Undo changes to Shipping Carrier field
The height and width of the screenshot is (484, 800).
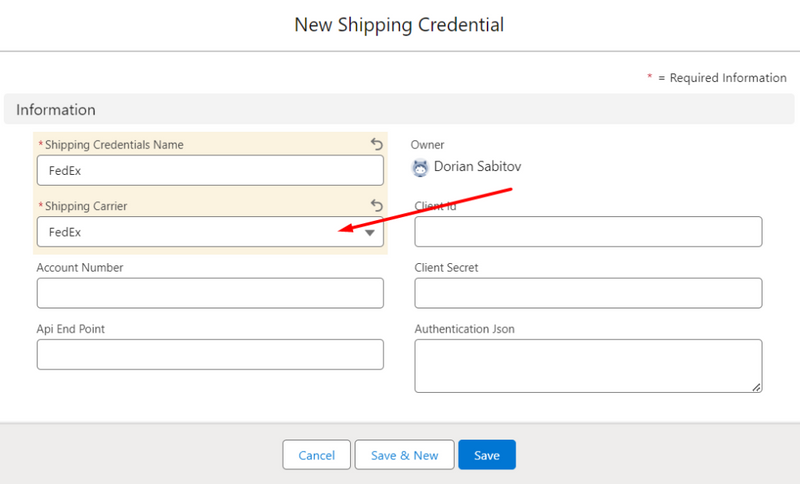tap(377, 206)
